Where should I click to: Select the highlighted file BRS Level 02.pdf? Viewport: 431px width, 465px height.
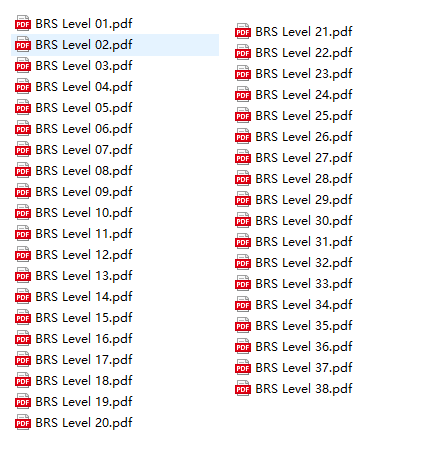point(115,45)
